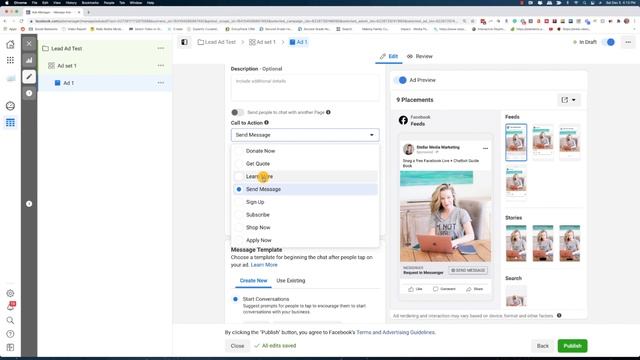Open more options for Ad 1 row
The image size is (640, 360).
tap(161, 83)
